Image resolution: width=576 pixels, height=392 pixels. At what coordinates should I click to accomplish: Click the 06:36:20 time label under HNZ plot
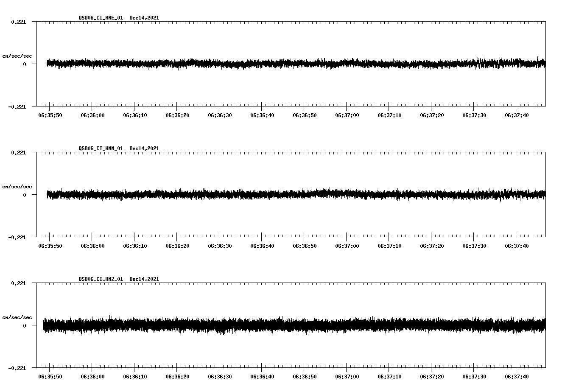pyautogui.click(x=177, y=377)
